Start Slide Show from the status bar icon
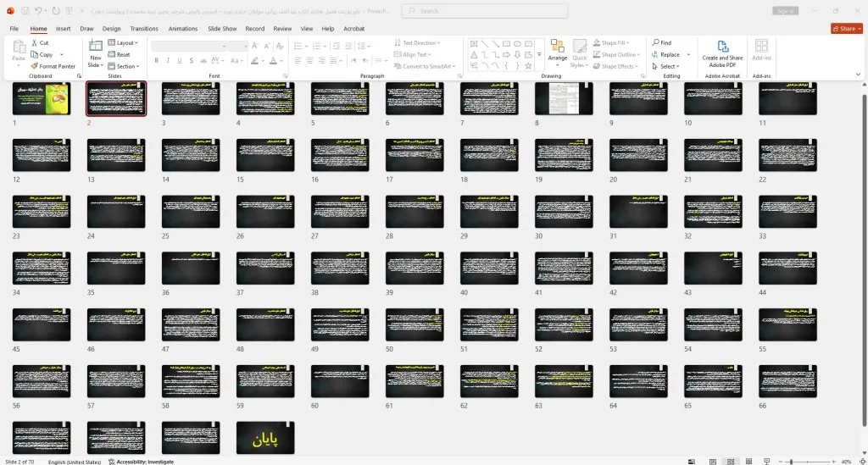This screenshot has height=465, width=868. point(766,461)
